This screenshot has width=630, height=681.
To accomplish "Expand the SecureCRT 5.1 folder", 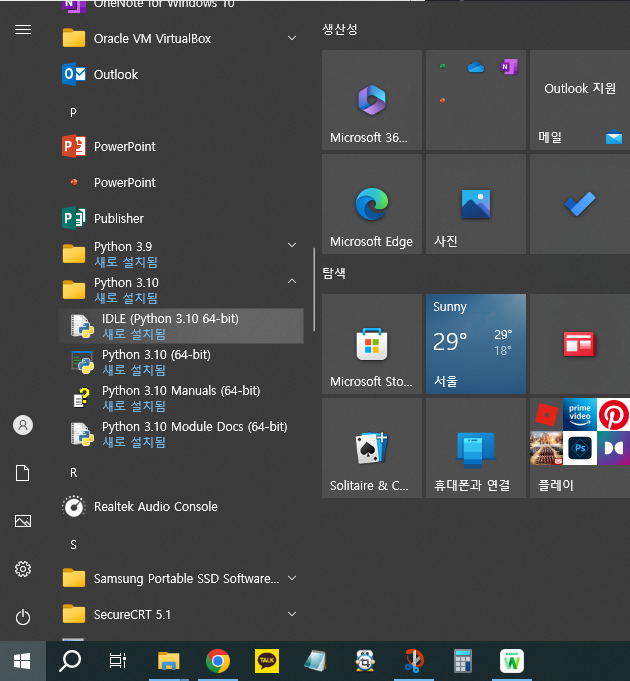I will coord(292,614).
